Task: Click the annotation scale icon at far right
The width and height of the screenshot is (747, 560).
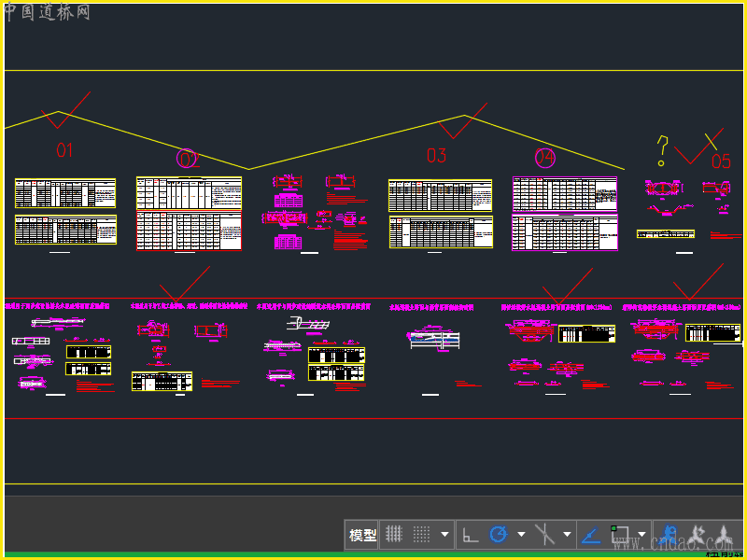Action: (x=725, y=534)
